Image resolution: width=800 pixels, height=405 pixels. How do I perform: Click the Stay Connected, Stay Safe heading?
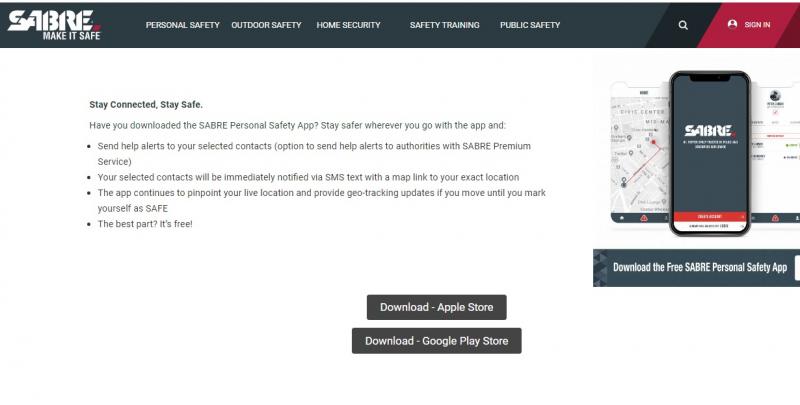[146, 105]
